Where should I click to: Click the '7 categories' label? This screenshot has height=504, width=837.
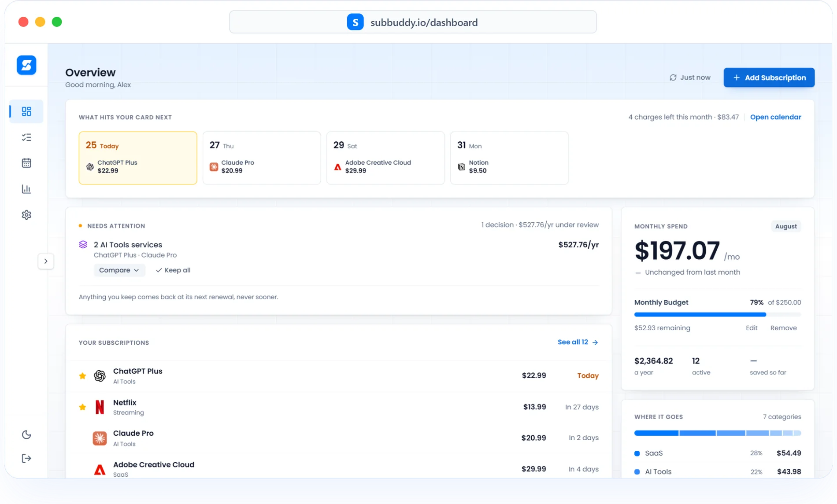click(782, 417)
